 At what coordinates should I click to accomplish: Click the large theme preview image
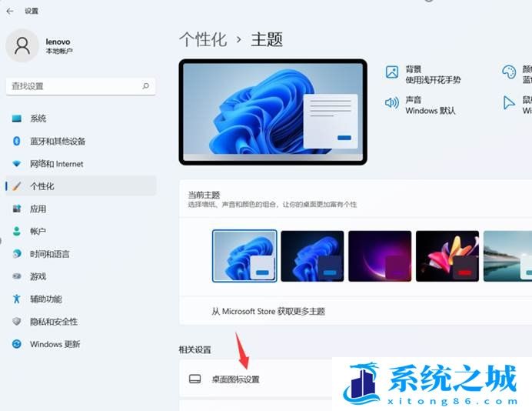click(x=273, y=112)
